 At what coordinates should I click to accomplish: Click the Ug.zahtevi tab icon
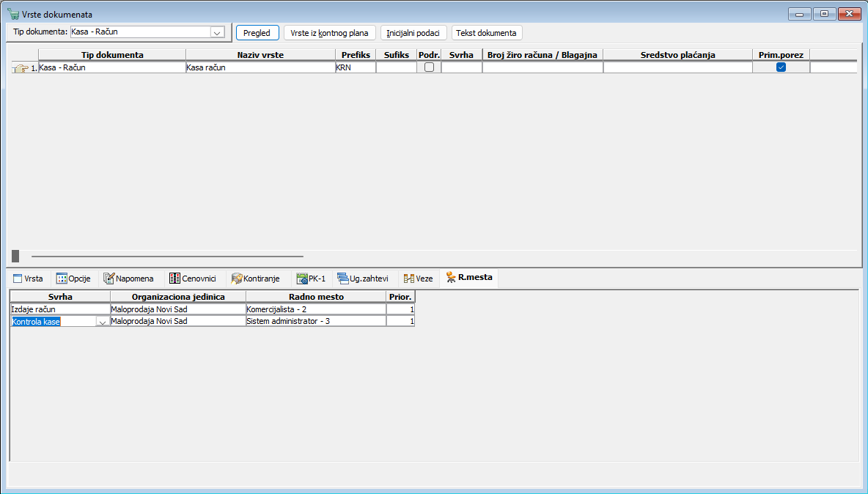[343, 279]
